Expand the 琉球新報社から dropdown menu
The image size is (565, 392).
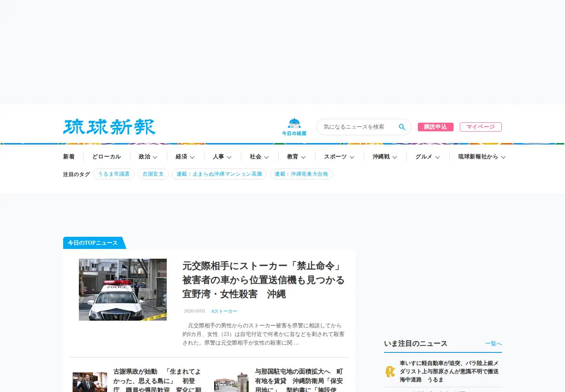(482, 157)
